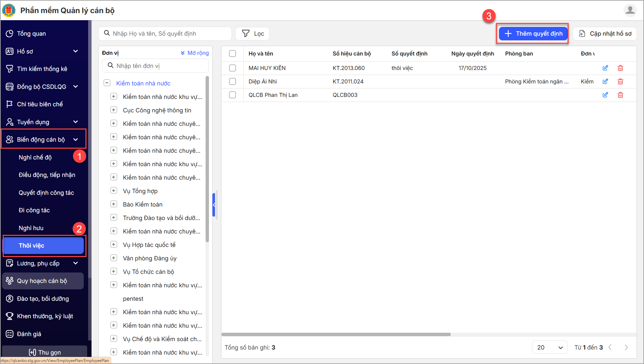Collapse the Kiểm toán nhà nước root node
Image resolution: width=644 pixels, height=364 pixels.
[107, 83]
